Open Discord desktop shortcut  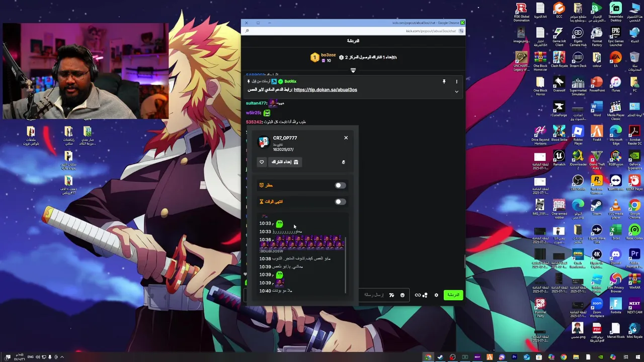point(616,256)
